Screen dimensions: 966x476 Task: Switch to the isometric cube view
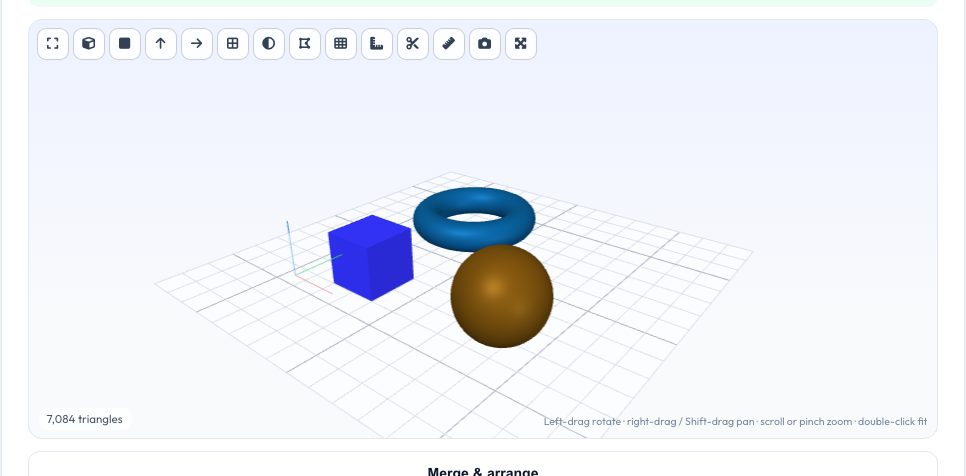pos(89,44)
